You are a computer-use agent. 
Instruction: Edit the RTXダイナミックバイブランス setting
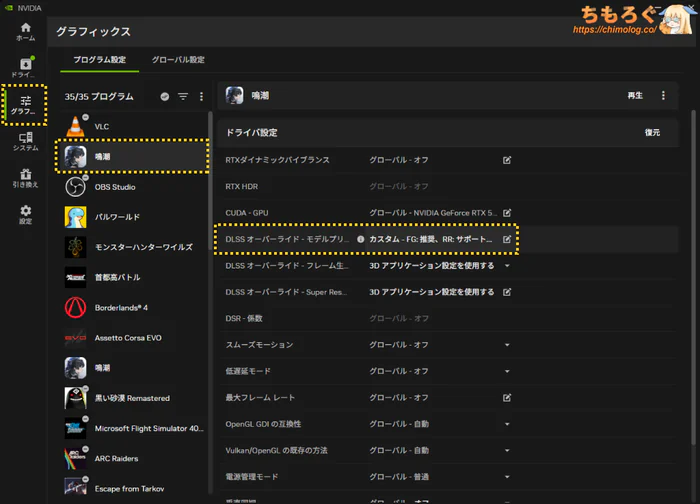(x=507, y=160)
